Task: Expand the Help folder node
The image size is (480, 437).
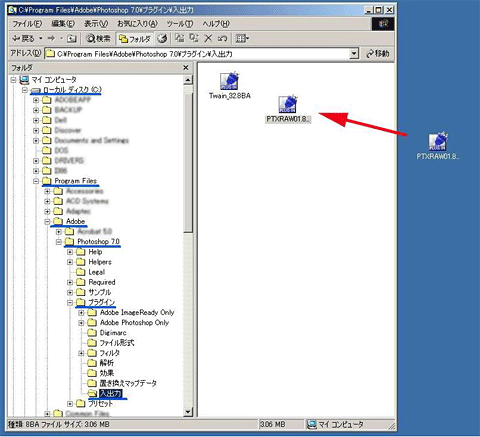Action: pyautogui.click(x=70, y=252)
